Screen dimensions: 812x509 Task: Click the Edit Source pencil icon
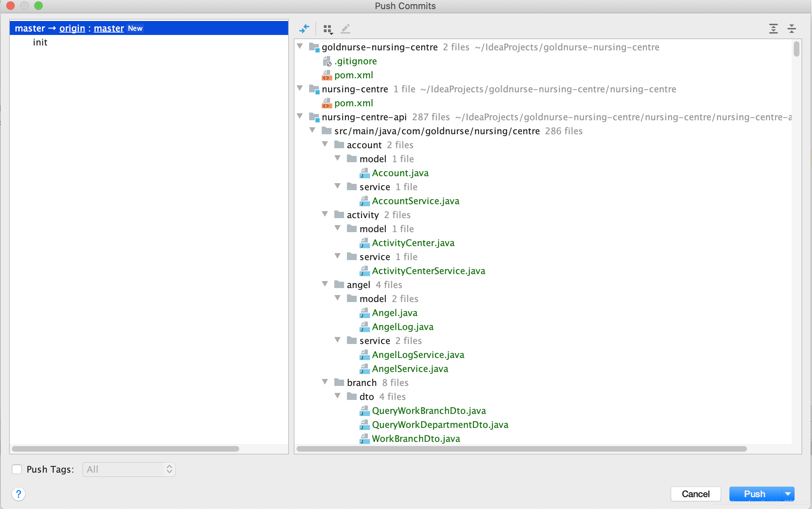click(346, 29)
